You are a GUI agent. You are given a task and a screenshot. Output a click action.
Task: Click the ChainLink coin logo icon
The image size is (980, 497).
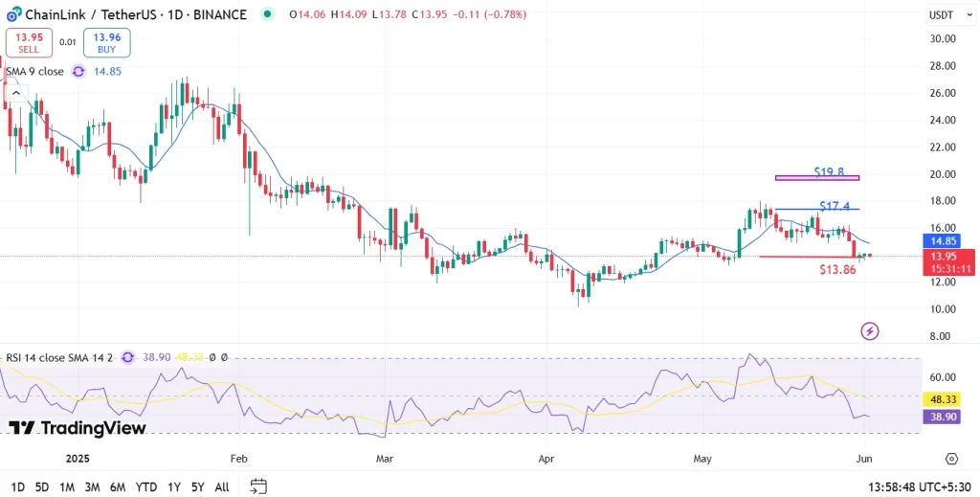point(13,13)
